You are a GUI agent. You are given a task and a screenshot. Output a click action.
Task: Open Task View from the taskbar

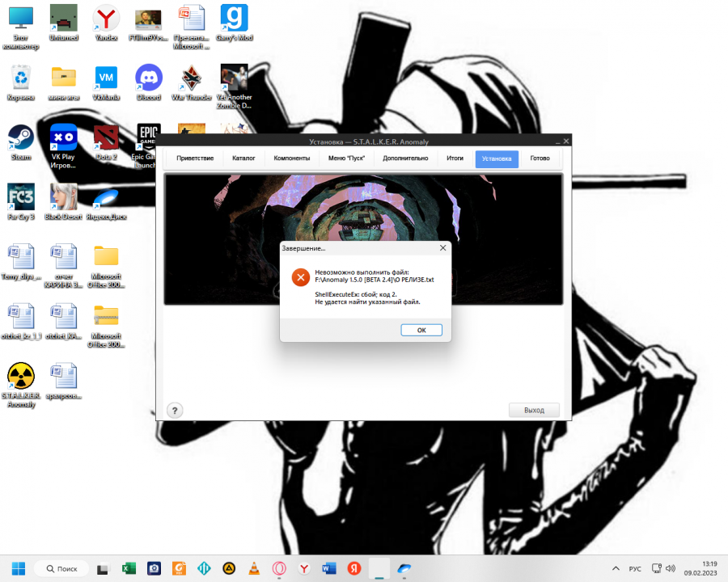[103, 568]
